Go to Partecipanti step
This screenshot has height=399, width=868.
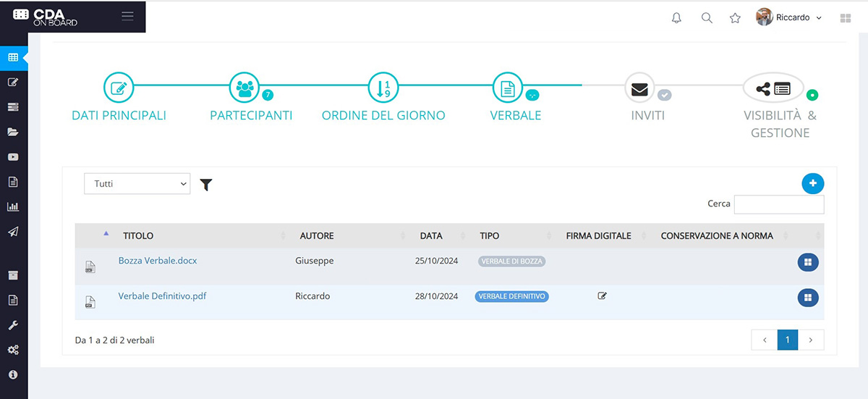click(x=251, y=97)
